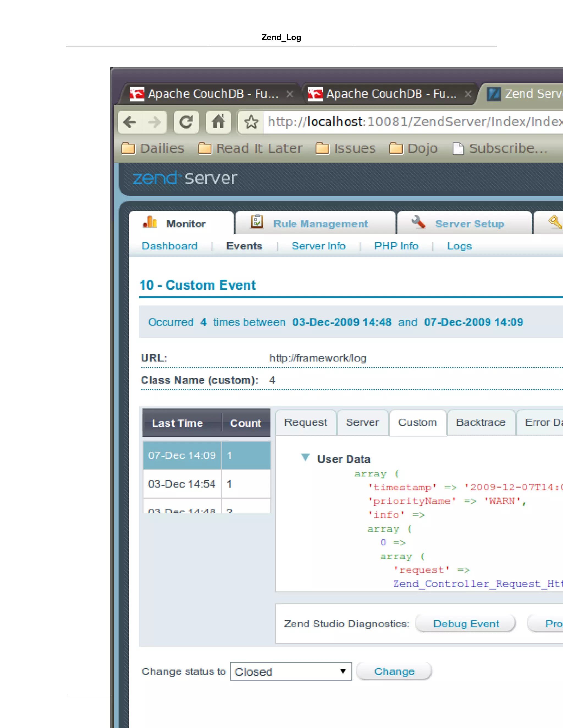Collapse the User Data section triangle

pyautogui.click(x=305, y=457)
